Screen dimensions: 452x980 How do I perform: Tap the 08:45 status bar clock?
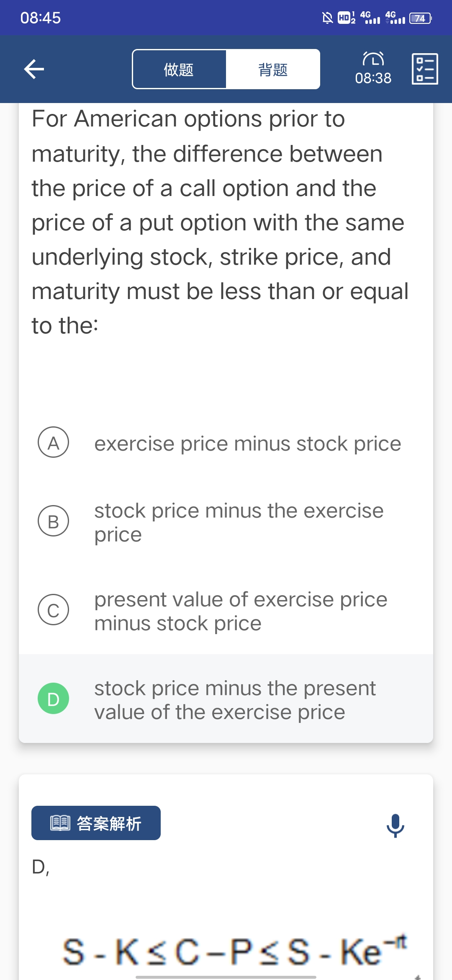(41, 18)
